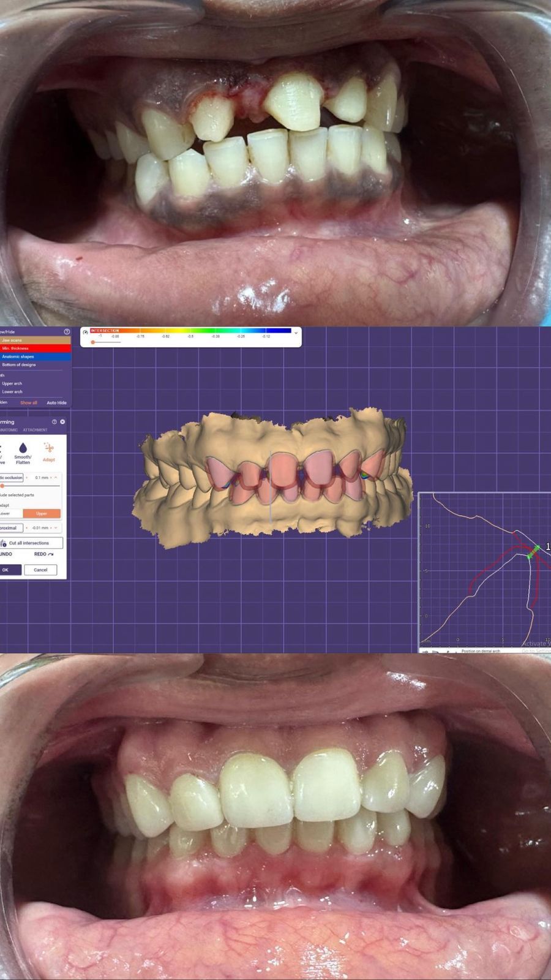Click the occlusion distance slider handle
This screenshot has height=980, width=551.
click(x=2, y=486)
